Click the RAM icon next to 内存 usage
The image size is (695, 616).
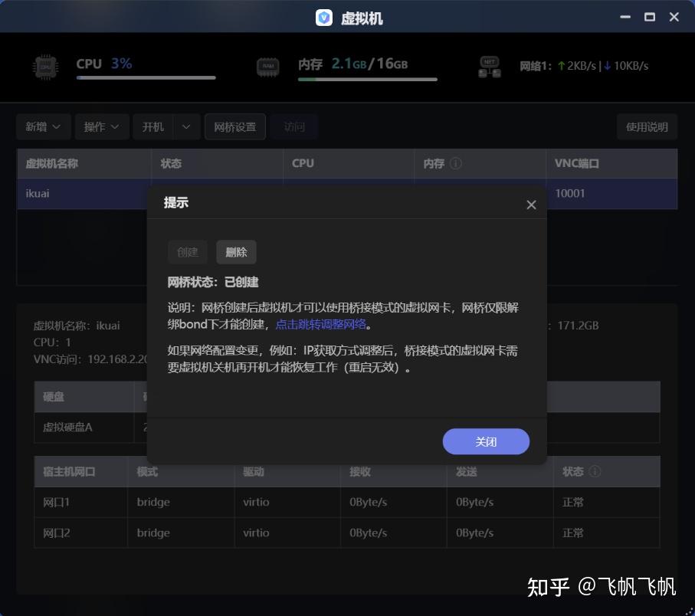coord(267,67)
